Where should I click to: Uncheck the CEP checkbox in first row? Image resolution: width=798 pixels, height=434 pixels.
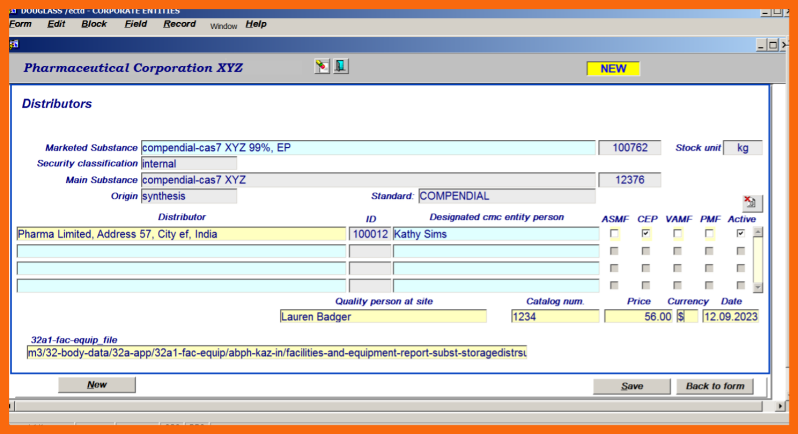click(x=646, y=234)
